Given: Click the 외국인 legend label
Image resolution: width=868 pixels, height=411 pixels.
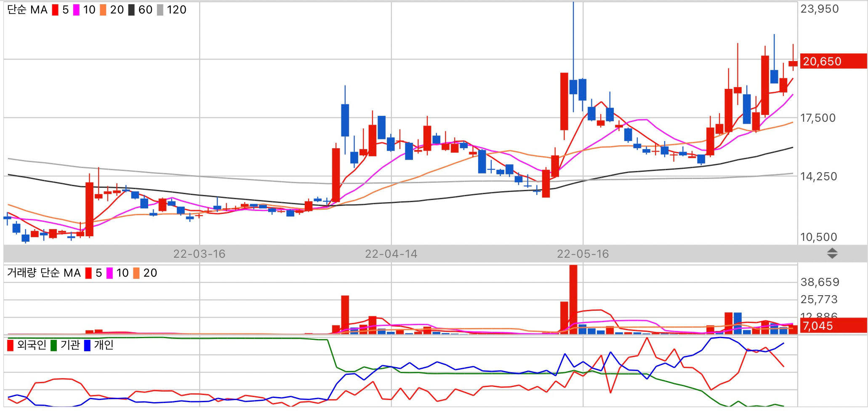Looking at the screenshot, I should click(32, 345).
